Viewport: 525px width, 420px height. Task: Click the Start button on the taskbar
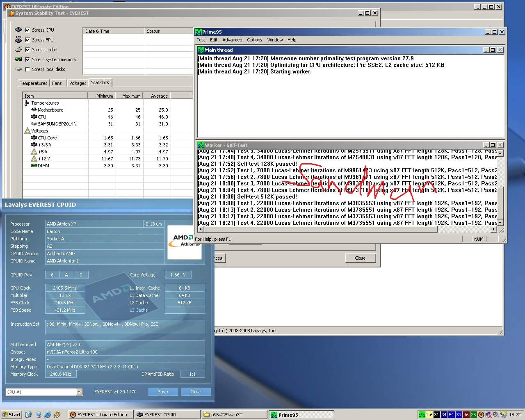coord(11,415)
